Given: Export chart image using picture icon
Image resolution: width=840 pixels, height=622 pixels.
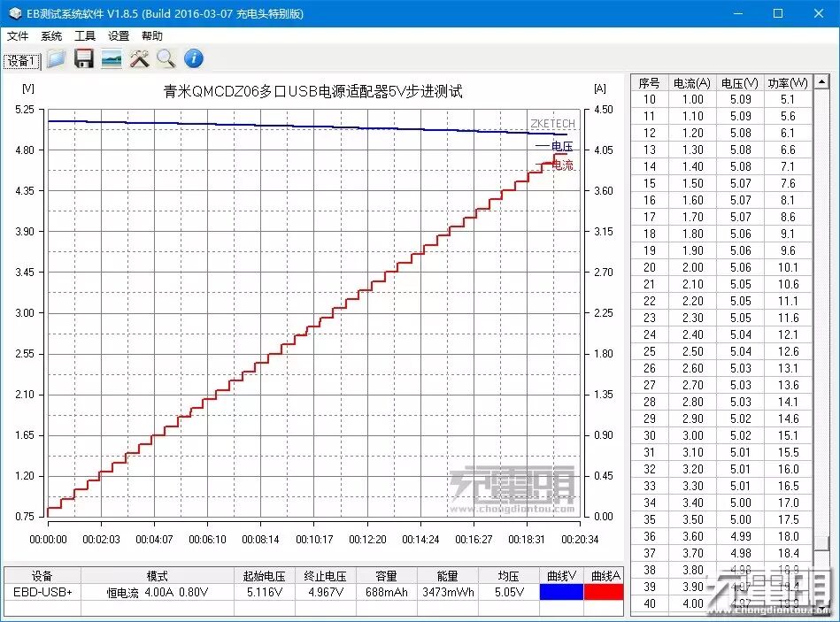Looking at the screenshot, I should pos(112,58).
